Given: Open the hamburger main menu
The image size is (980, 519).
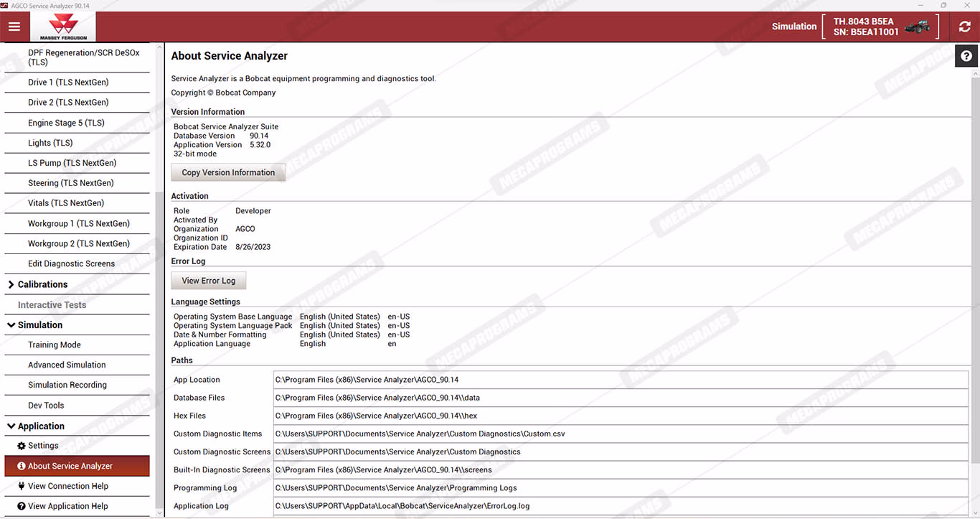Looking at the screenshot, I should click(14, 27).
